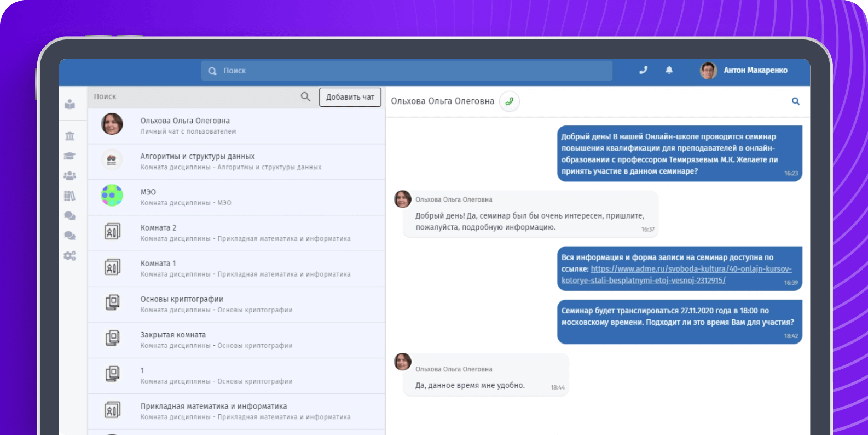Click message about seminar broadcast 27.11.2020

click(x=680, y=322)
